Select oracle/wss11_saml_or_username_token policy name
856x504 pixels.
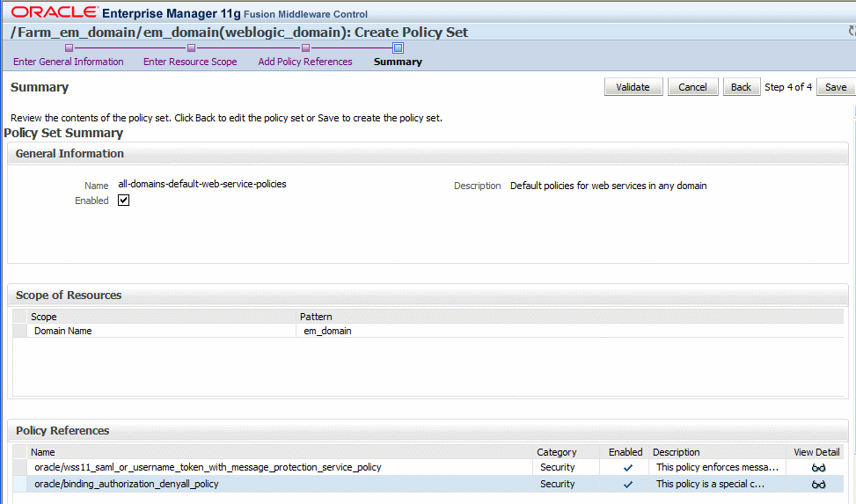[x=208, y=467]
